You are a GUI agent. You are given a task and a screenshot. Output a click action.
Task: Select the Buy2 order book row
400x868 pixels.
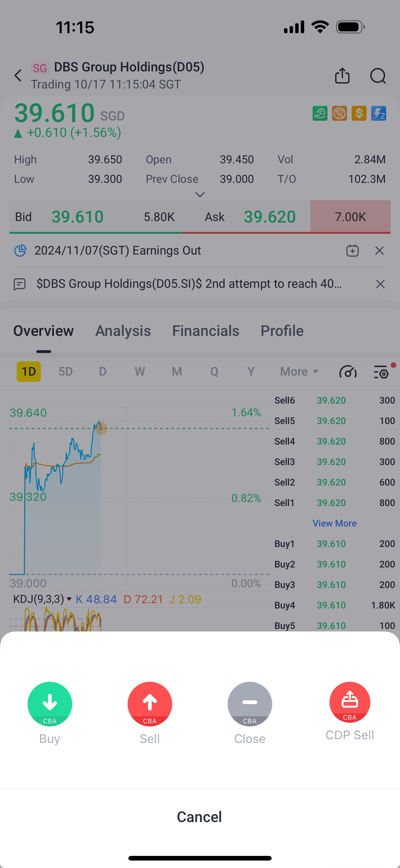click(x=335, y=564)
